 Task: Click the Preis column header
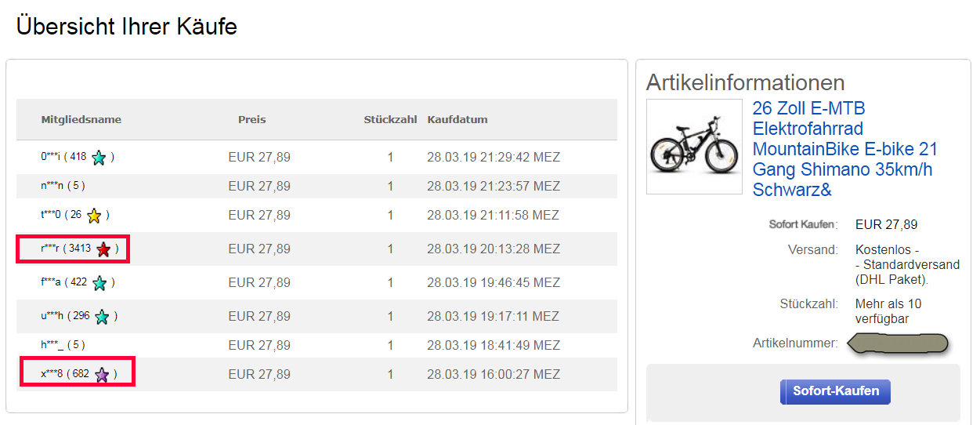[x=252, y=120]
